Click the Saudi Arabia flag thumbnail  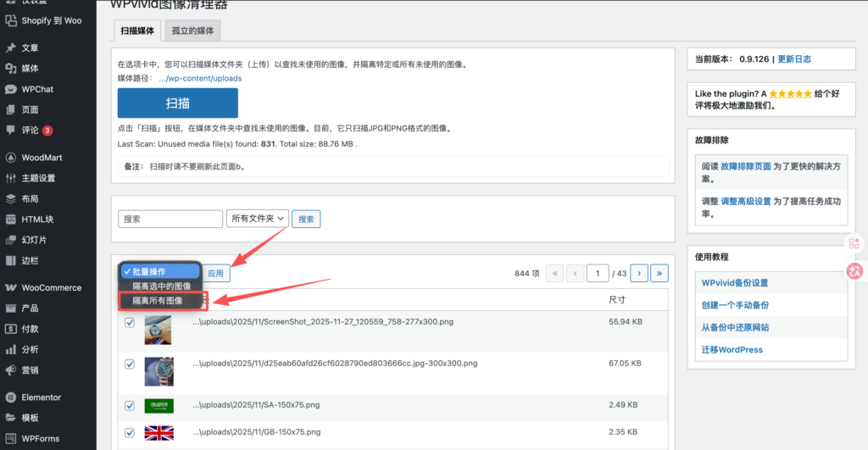(159, 406)
